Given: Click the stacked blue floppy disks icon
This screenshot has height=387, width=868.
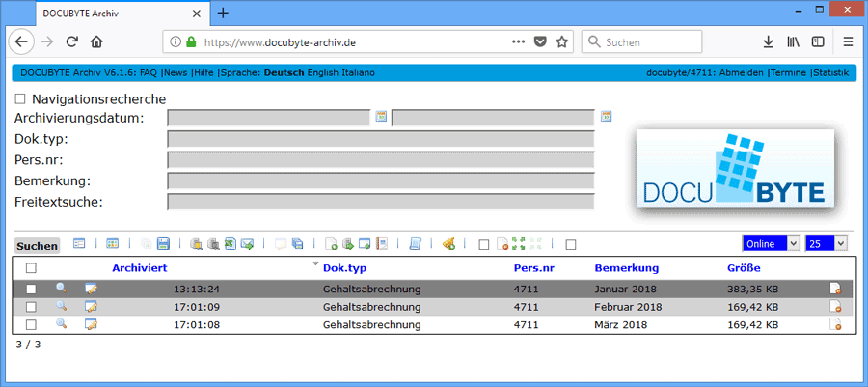Looking at the screenshot, I should point(297,243).
